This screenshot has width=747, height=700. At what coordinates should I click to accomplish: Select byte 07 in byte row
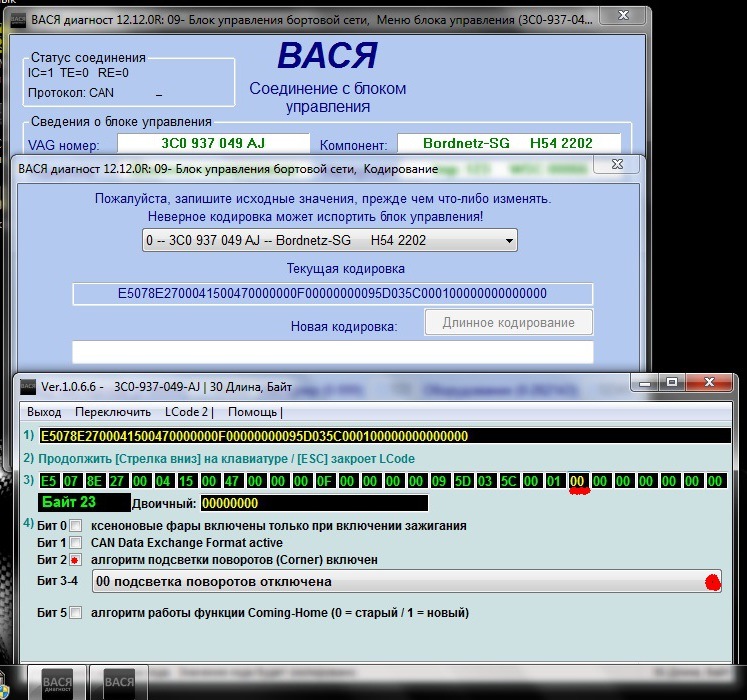tap(71, 481)
